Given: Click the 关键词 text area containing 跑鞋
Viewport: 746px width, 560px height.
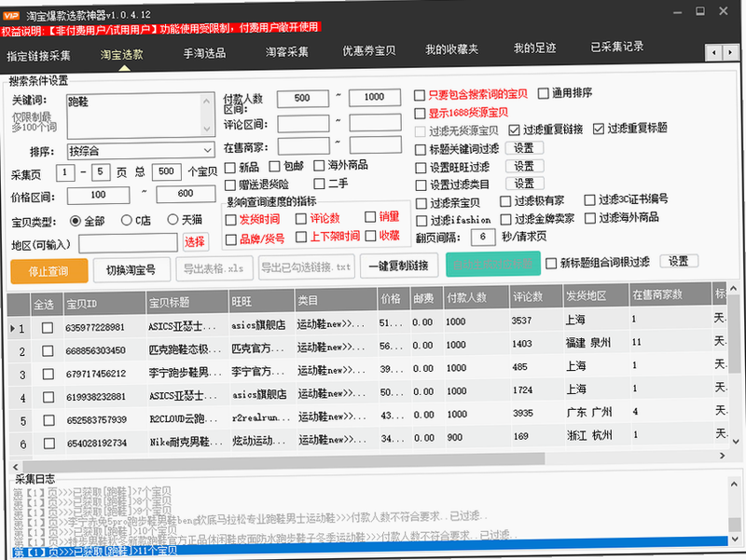Looking at the screenshot, I should point(141,116).
